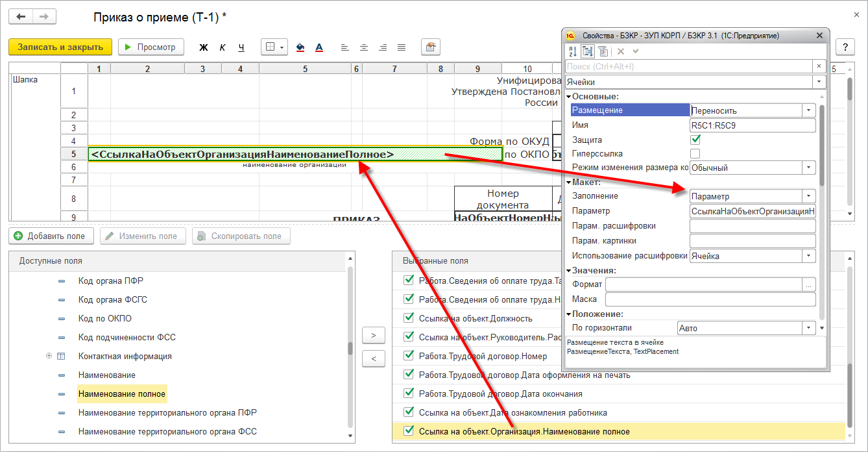Pick the cell background fill color

(x=300, y=47)
